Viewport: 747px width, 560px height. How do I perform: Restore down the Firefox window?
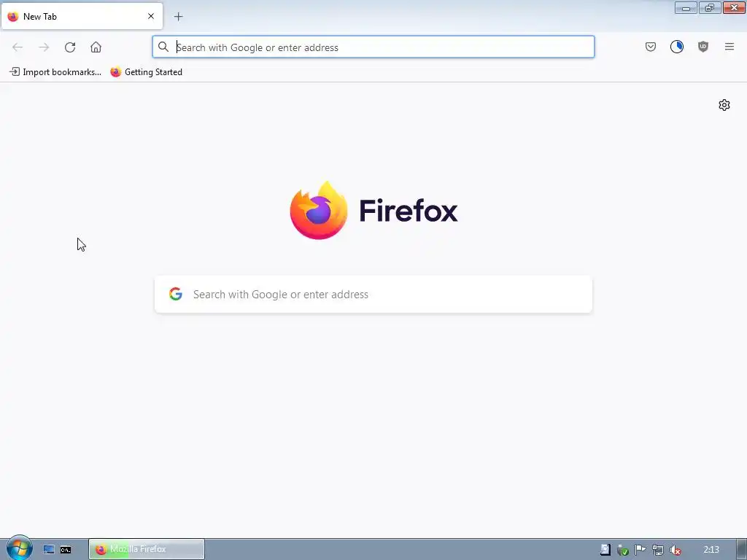click(710, 7)
